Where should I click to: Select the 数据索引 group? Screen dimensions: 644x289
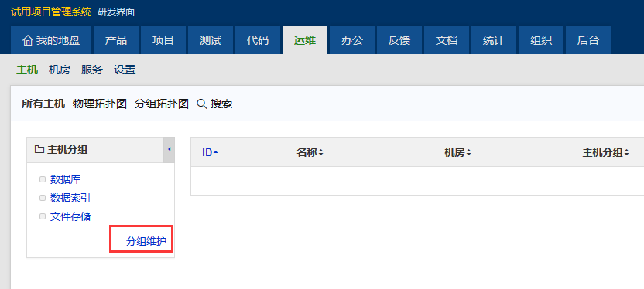pos(70,198)
